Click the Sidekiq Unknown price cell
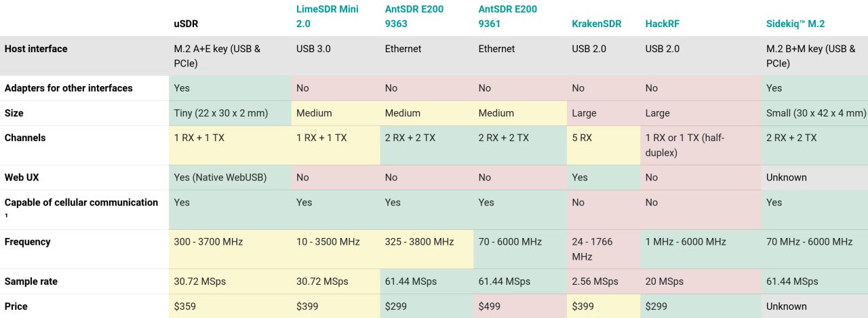This screenshot has height=318, width=868. [x=814, y=306]
